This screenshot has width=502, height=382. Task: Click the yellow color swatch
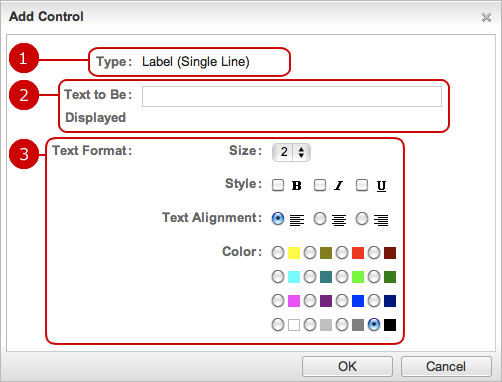tap(294, 253)
